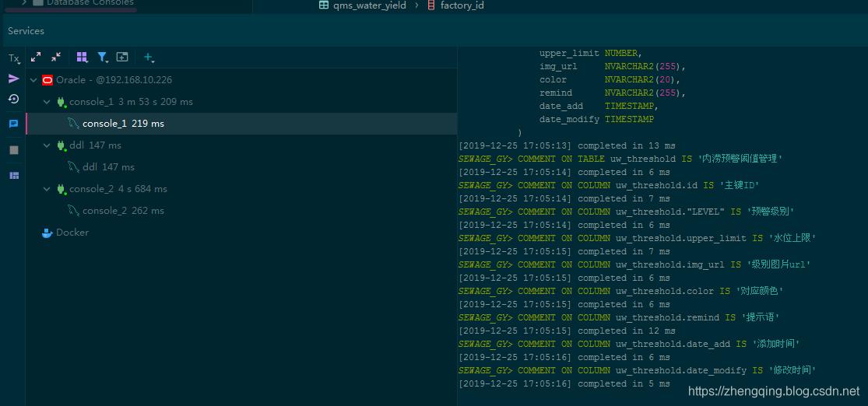Click the Docker whale icon
Image resolution: width=868 pixels, height=406 pixels.
pyautogui.click(x=47, y=233)
